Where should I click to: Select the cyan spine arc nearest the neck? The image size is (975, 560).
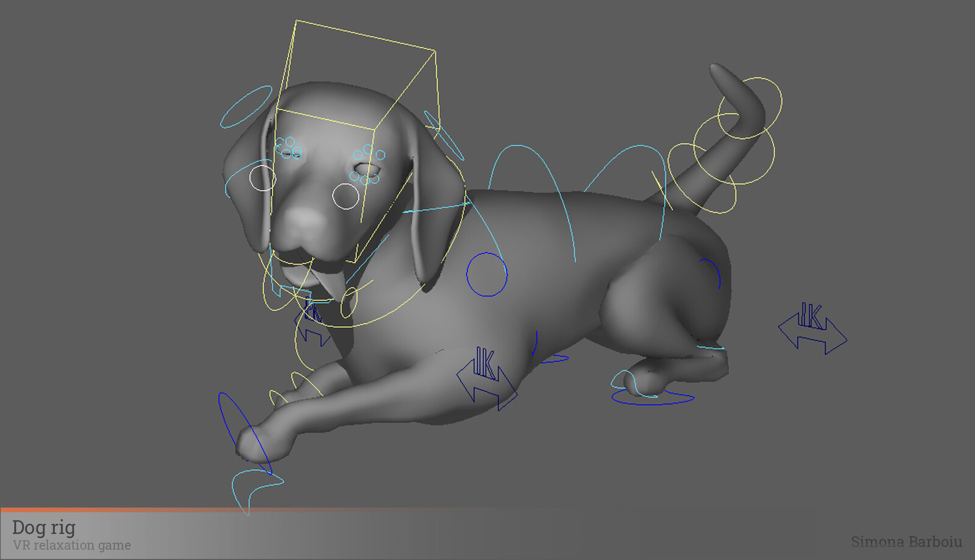click(531, 204)
